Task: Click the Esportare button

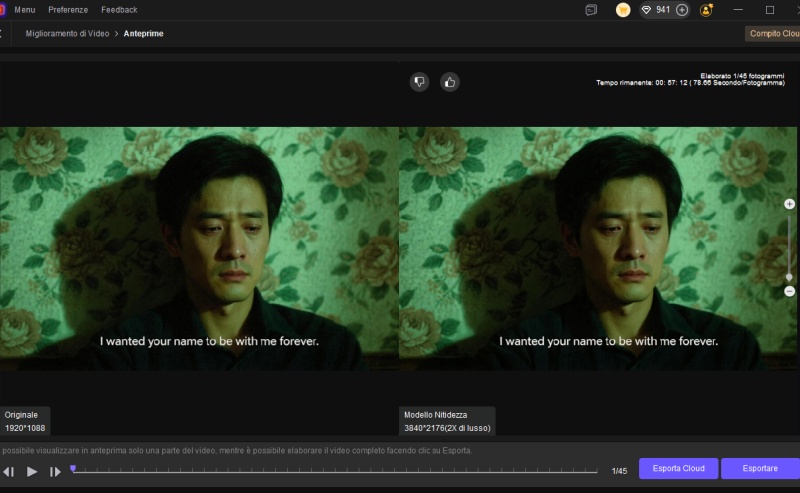Action: [x=760, y=468]
